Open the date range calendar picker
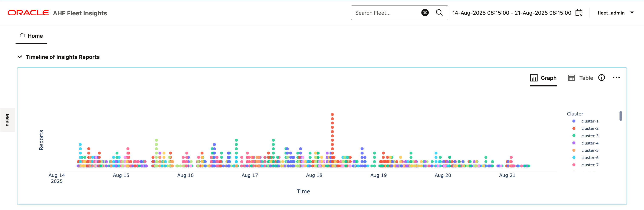This screenshot has height=210, width=644. [579, 13]
